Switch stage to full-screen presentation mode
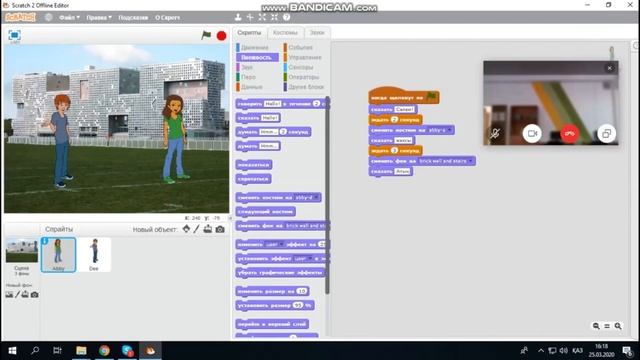The image size is (640, 360). pos(15,35)
